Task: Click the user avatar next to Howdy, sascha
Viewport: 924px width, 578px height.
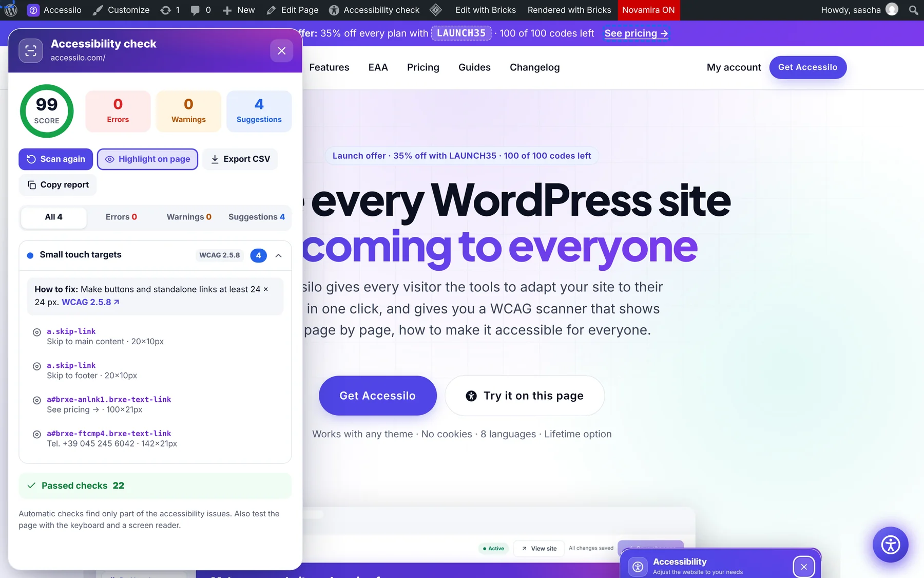Action: [892, 10]
